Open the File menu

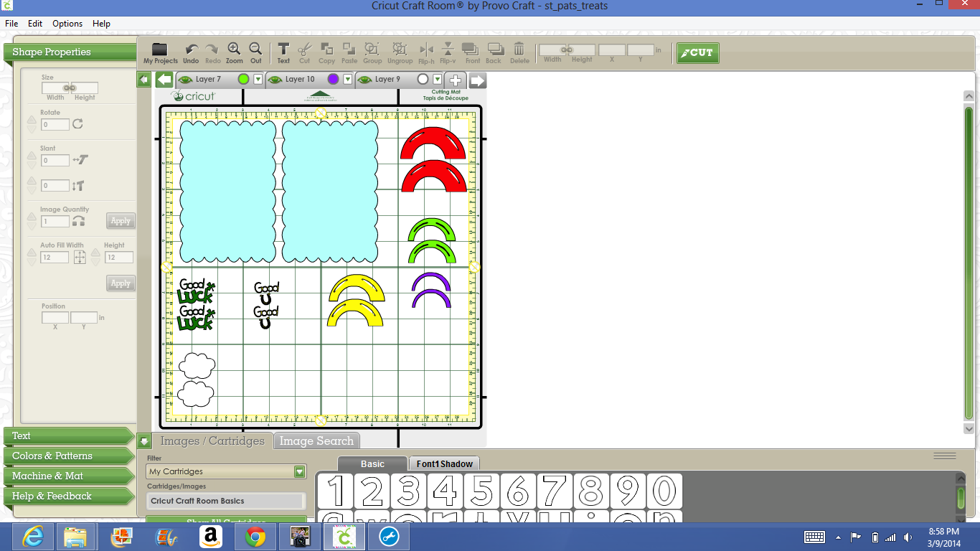click(x=11, y=24)
